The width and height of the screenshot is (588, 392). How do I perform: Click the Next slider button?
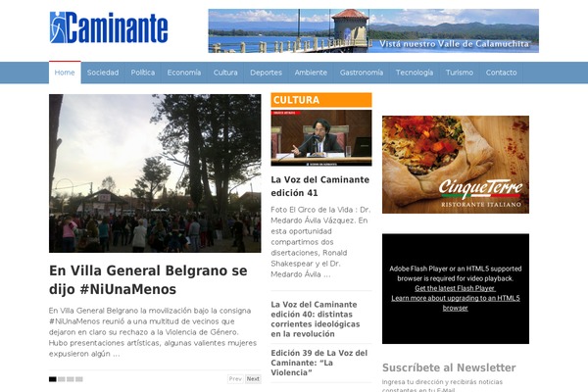coord(253,379)
